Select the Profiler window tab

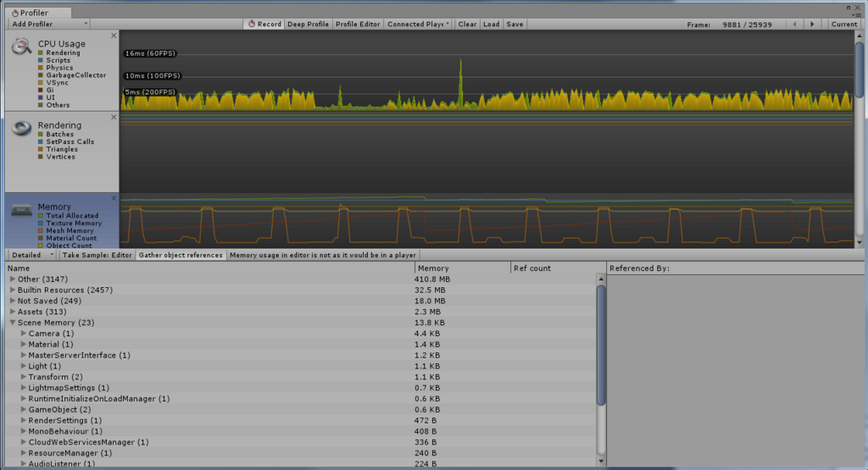pyautogui.click(x=38, y=13)
